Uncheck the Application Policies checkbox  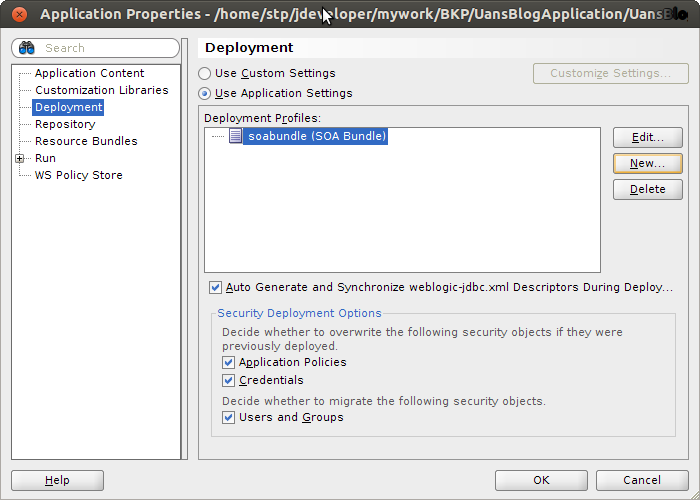229,362
